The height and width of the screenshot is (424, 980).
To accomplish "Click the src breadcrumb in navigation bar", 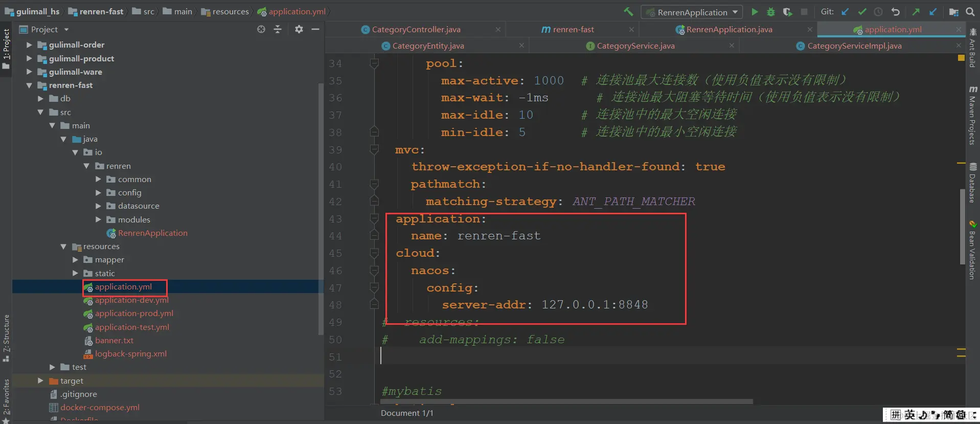I will point(143,11).
